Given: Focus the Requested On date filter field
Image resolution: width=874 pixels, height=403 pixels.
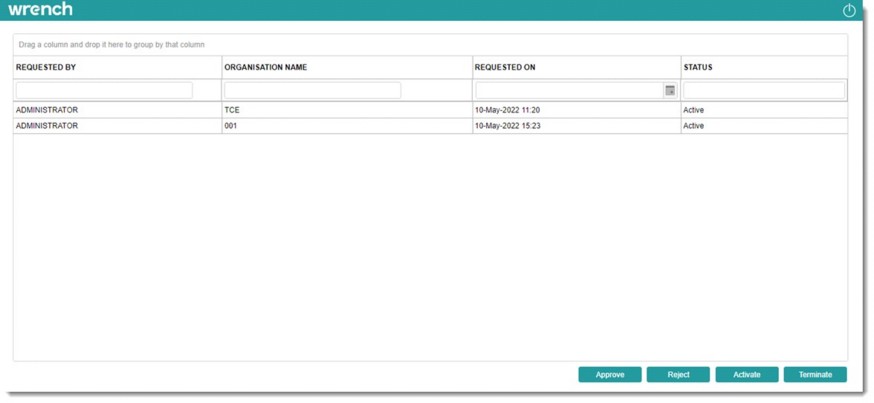Looking at the screenshot, I should (568, 90).
